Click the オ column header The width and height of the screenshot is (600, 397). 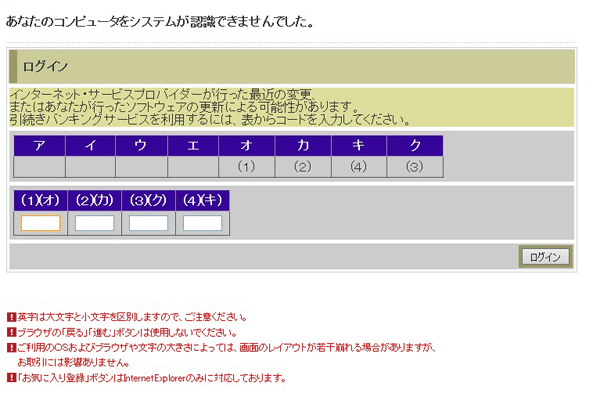pos(246,145)
